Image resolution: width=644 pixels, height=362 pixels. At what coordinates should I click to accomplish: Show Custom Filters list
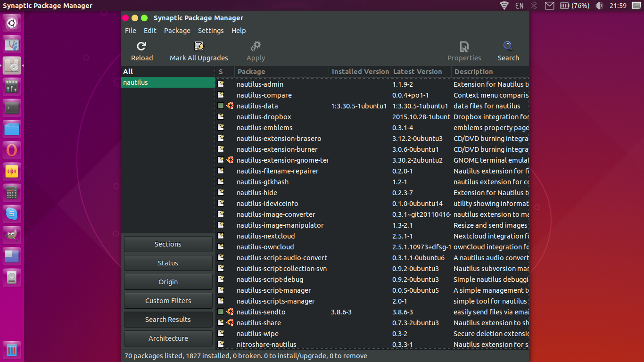click(x=168, y=301)
